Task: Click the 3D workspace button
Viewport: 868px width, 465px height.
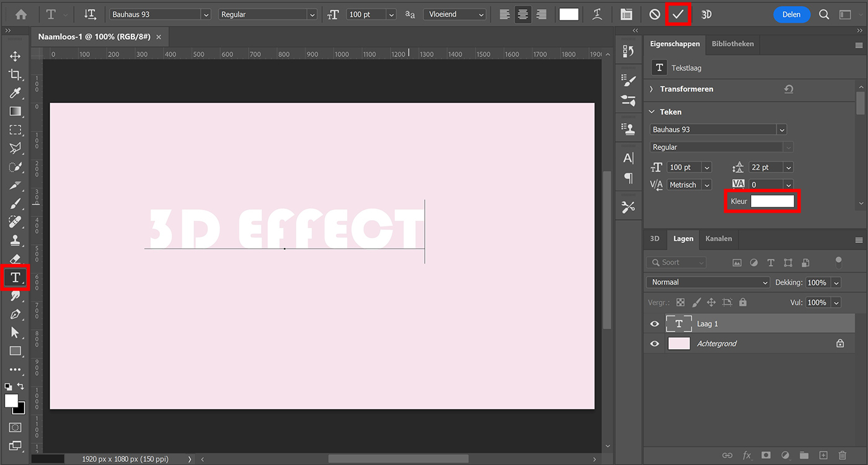Action: tap(706, 14)
